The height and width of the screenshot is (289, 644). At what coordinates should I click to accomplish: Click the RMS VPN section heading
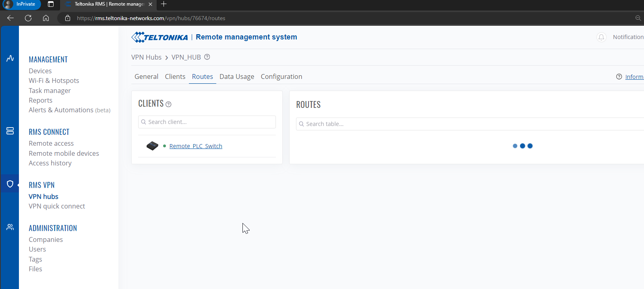(x=41, y=185)
